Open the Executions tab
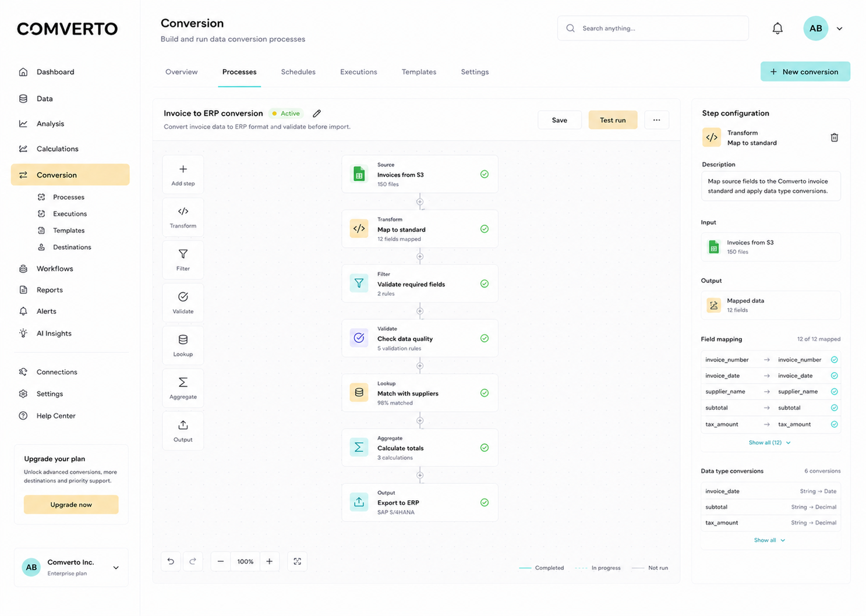This screenshot has height=616, width=866. click(359, 72)
